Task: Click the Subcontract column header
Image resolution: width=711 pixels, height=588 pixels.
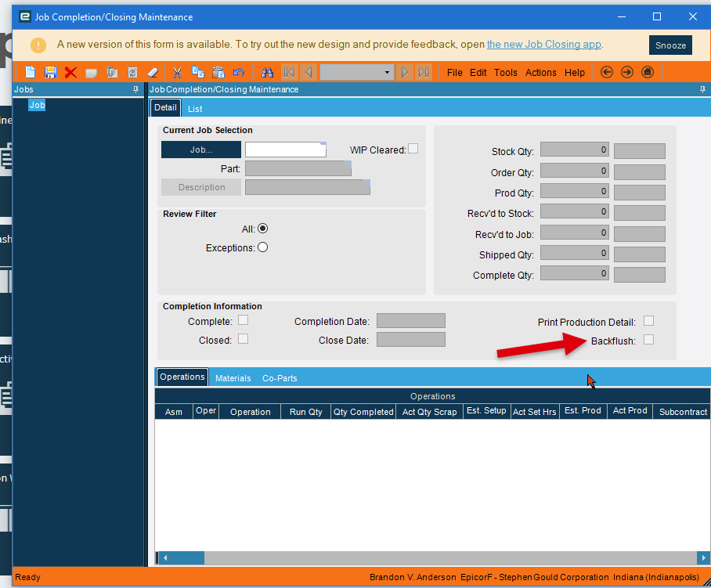Action: [x=683, y=412]
